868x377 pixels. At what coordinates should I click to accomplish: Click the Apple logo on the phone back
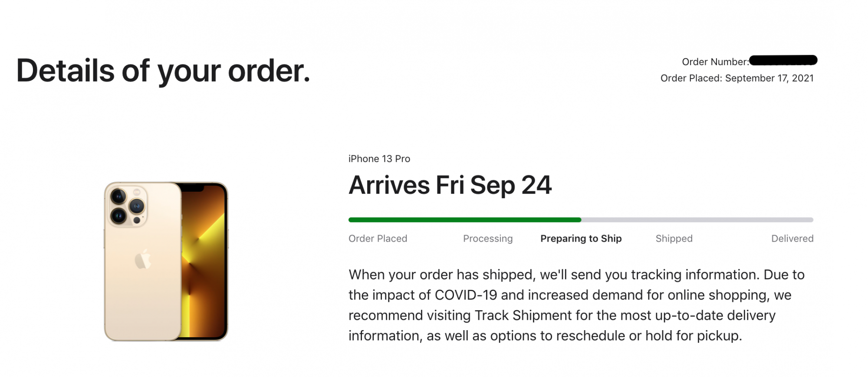[143, 259]
